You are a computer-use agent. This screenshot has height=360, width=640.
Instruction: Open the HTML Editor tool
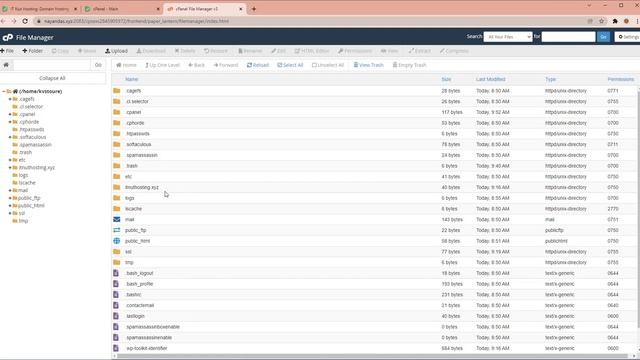tap(312, 51)
